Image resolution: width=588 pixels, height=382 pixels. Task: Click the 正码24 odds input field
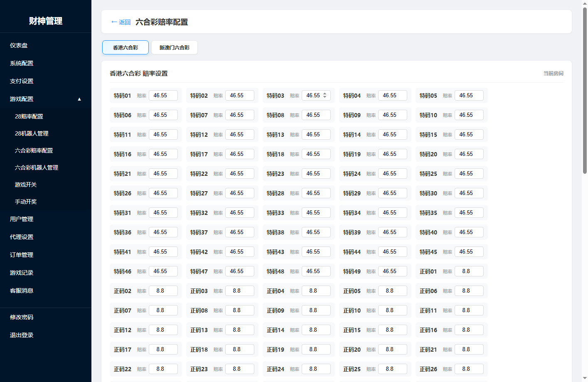coord(316,369)
